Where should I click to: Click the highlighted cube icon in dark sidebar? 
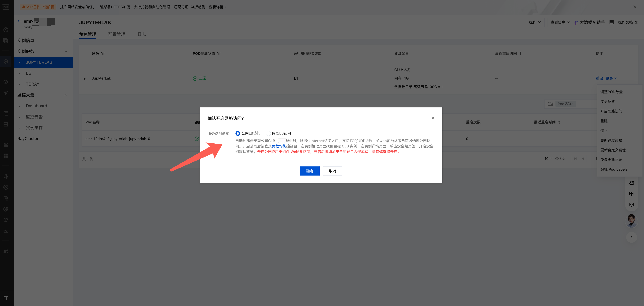click(6, 61)
